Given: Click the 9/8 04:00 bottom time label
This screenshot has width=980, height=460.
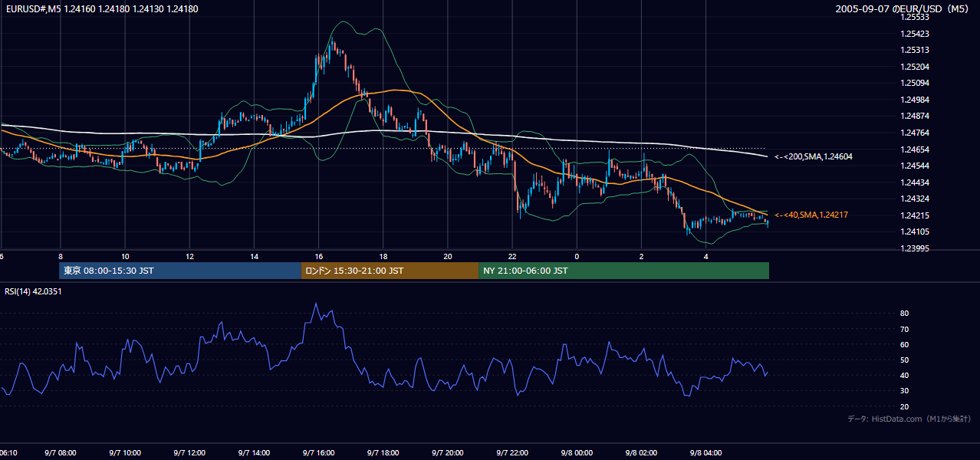Looking at the screenshot, I should 706,453.
